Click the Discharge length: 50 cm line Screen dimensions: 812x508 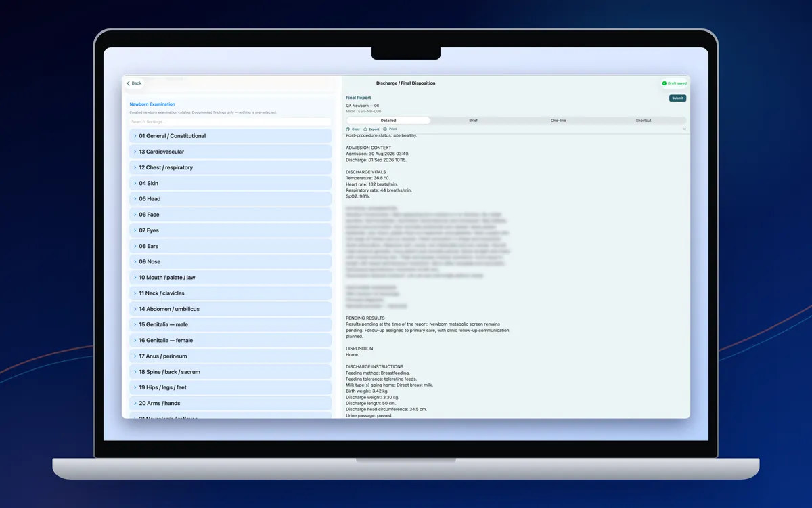(371, 404)
